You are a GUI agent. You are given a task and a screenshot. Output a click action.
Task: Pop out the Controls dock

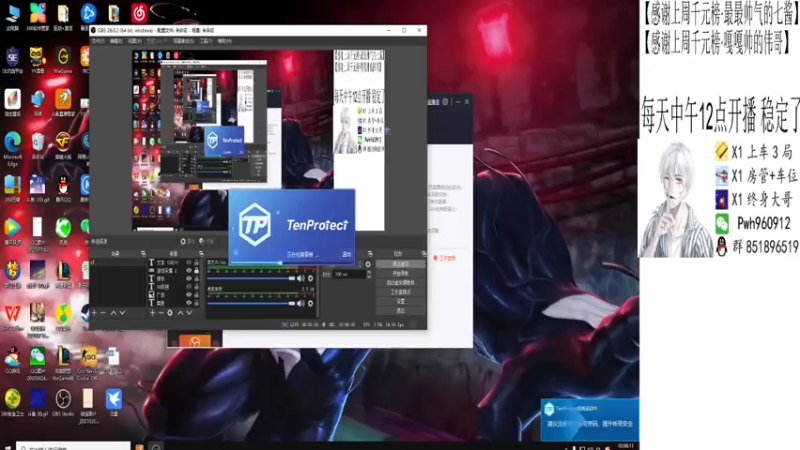[x=423, y=254]
